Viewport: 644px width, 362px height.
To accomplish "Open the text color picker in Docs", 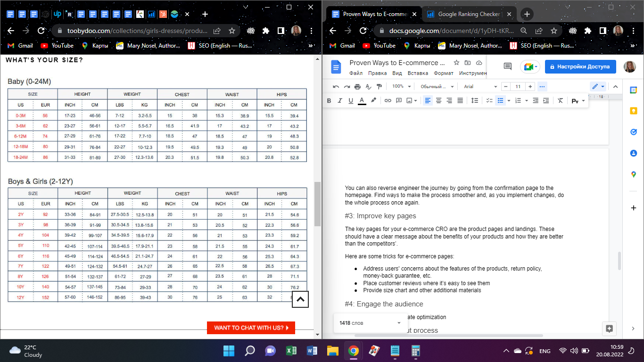I will [362, 100].
